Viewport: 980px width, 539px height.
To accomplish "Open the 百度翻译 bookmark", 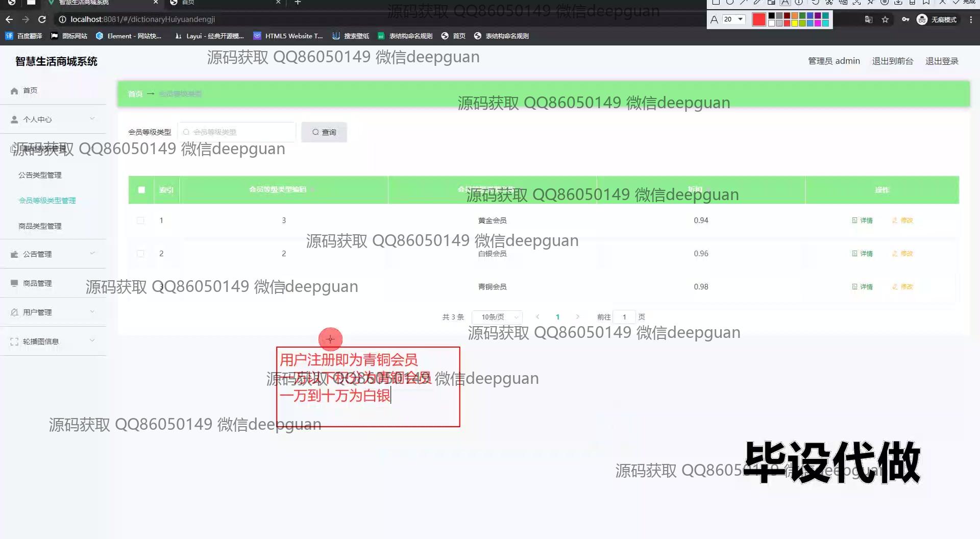I will pos(24,36).
